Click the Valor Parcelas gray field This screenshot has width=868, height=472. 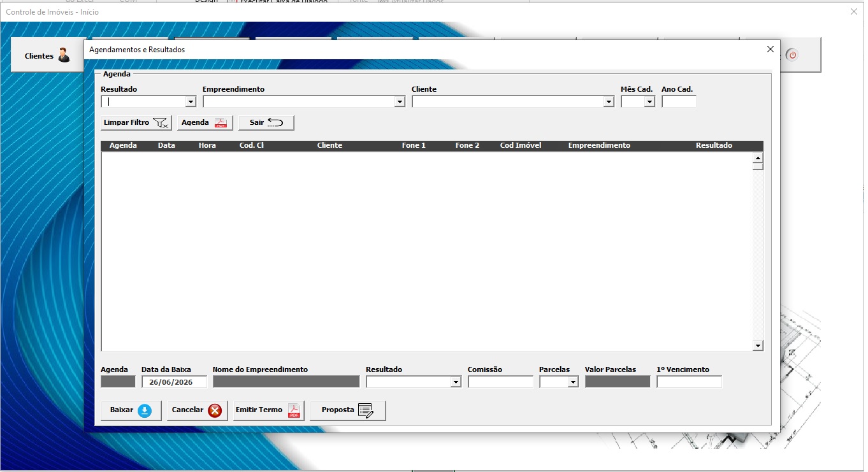pyautogui.click(x=618, y=382)
